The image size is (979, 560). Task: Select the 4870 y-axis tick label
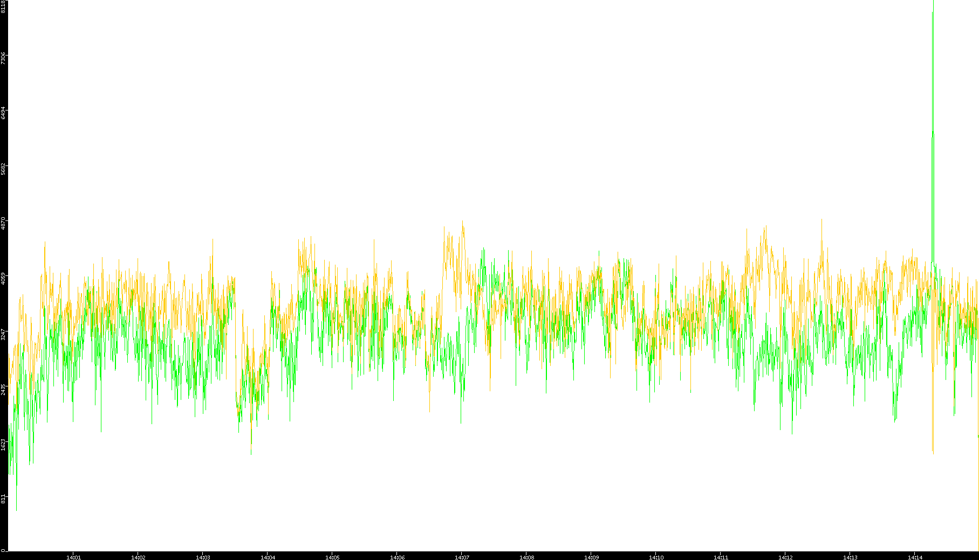(x=3, y=223)
